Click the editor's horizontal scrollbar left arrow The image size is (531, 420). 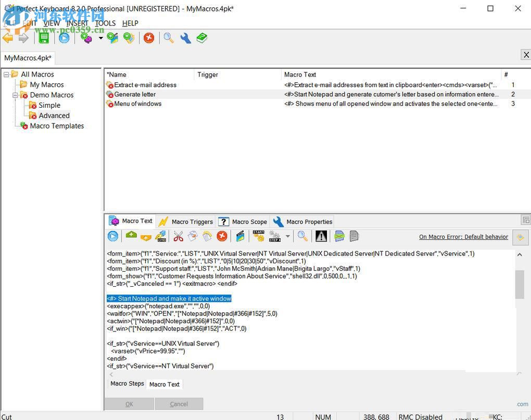(x=111, y=374)
